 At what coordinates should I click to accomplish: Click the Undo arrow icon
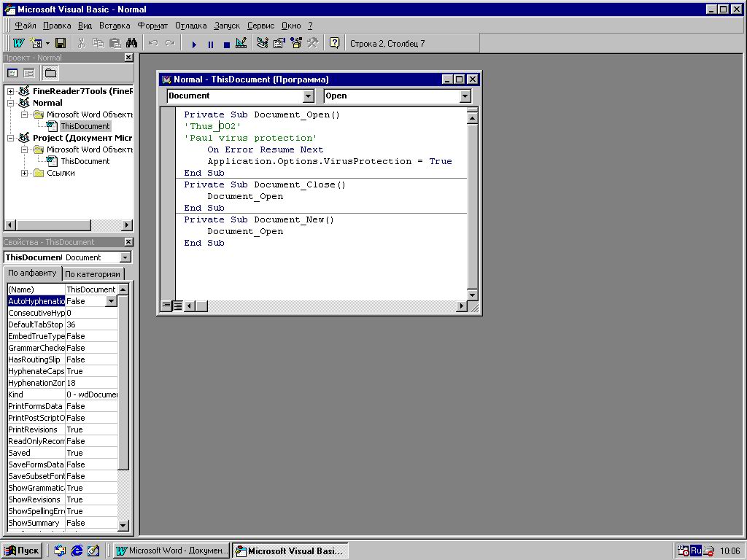[153, 43]
